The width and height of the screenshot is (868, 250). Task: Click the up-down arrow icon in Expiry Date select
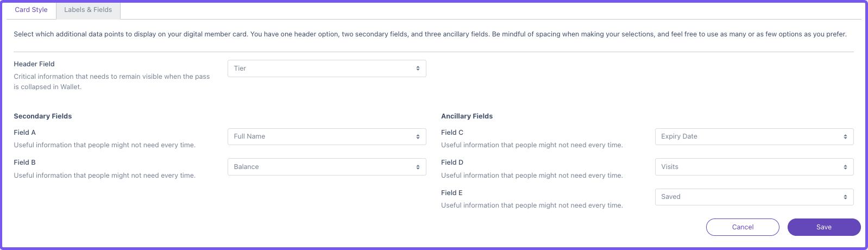point(845,136)
